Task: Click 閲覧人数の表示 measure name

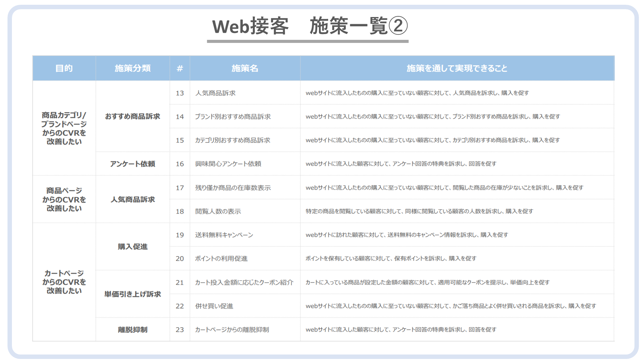Action: 218,211
